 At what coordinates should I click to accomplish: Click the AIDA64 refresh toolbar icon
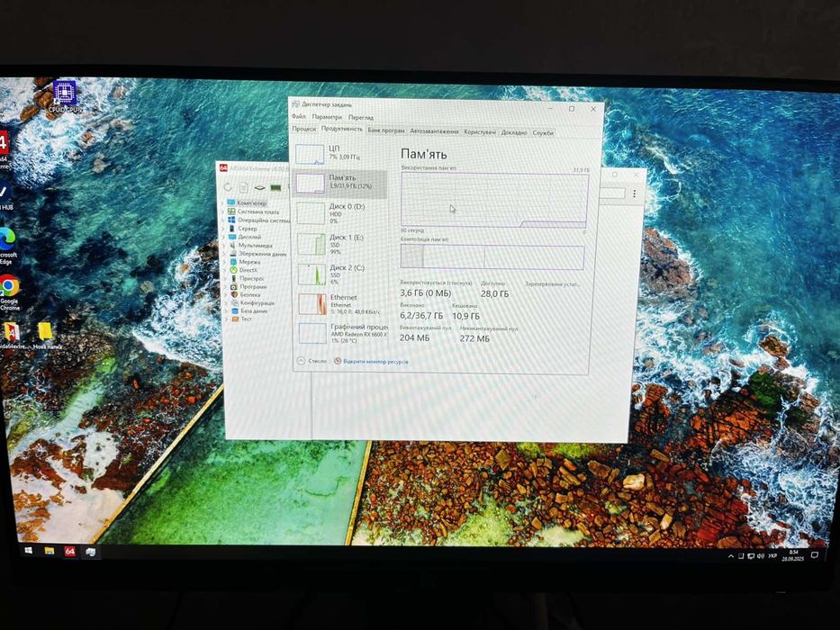tap(228, 187)
